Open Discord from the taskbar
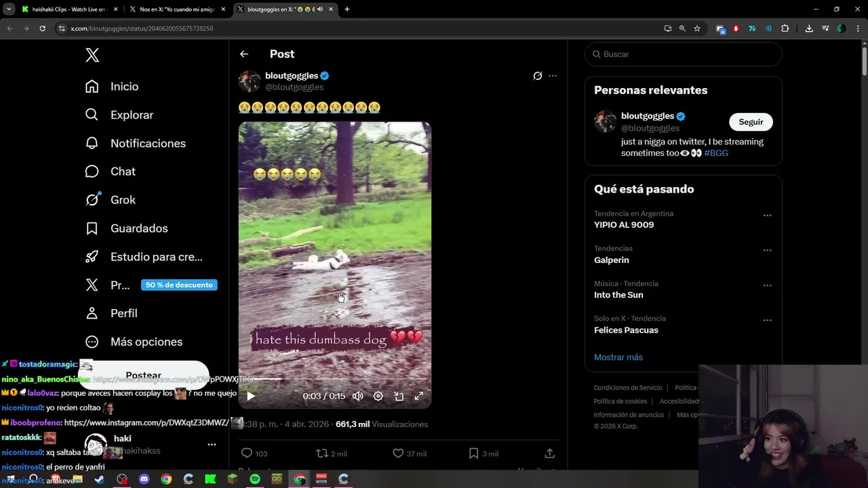Viewport: 868px width, 488px height. coord(144,479)
